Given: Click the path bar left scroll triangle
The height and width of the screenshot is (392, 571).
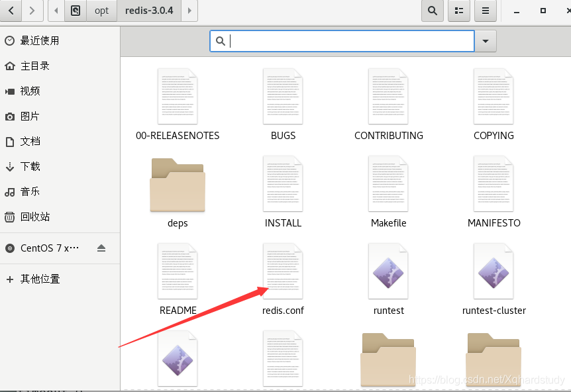Looking at the screenshot, I should [x=56, y=11].
